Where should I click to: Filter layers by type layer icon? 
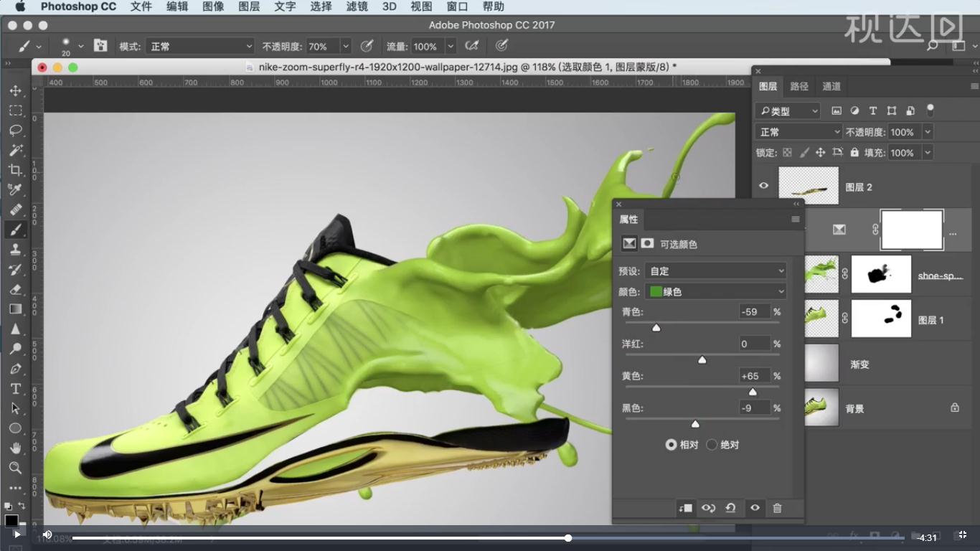point(873,111)
